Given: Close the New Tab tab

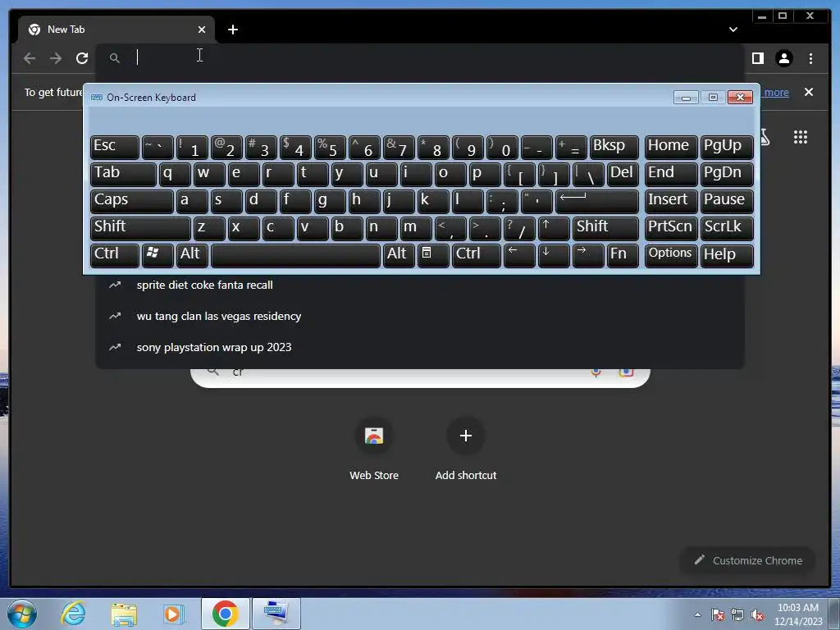Looking at the screenshot, I should coord(202,30).
